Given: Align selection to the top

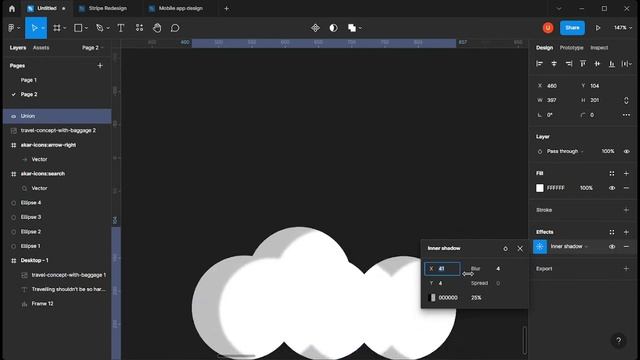Looking at the screenshot, I should click(583, 64).
